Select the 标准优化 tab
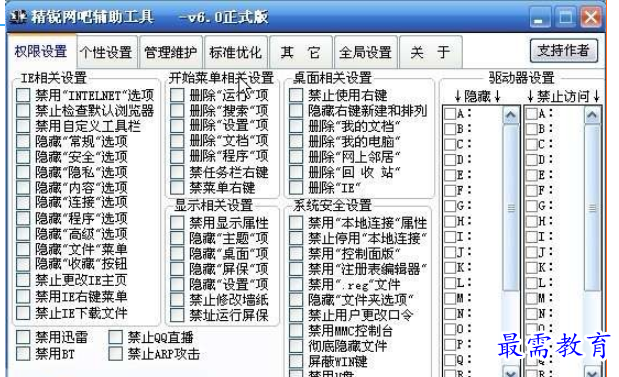Viewport: 619px width, 377px height. [x=236, y=52]
